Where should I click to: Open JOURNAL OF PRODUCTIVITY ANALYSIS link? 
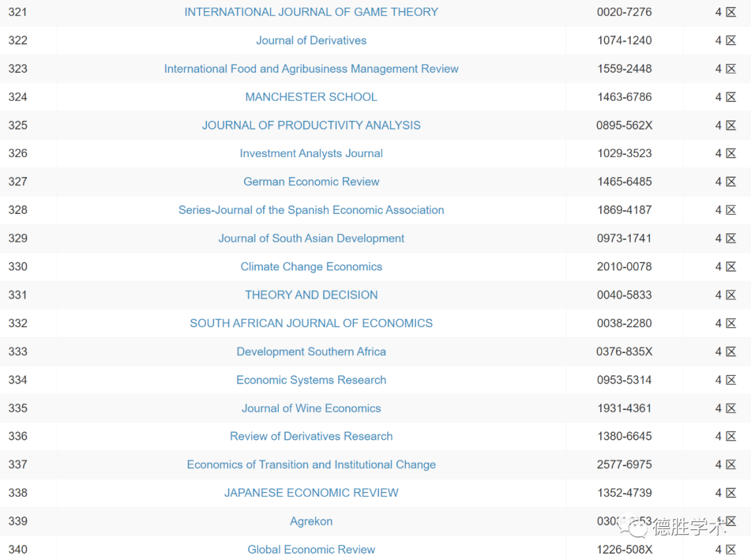pos(312,125)
